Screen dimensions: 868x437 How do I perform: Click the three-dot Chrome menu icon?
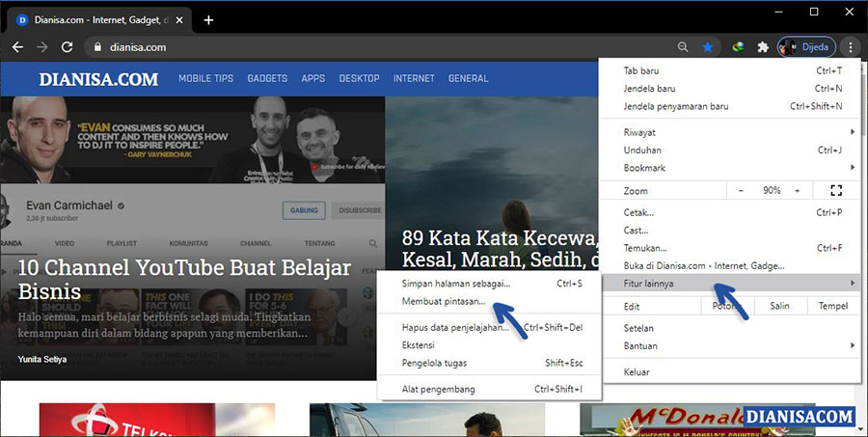851,47
